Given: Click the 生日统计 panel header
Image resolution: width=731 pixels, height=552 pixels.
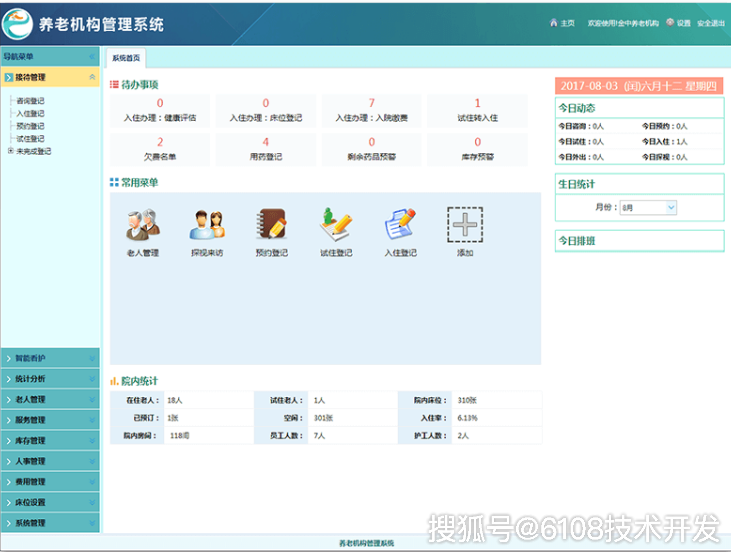Looking at the screenshot, I should pyautogui.click(x=639, y=184).
